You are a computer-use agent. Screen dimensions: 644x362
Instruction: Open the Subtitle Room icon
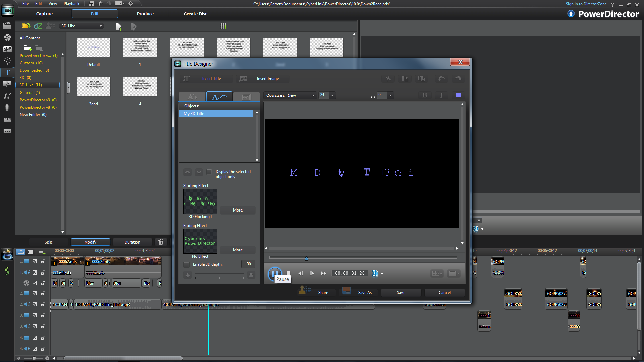7,131
